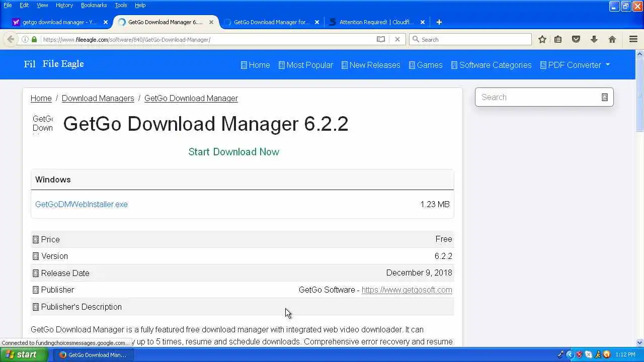The height and width of the screenshot is (362, 644).
Task: Click magnifier icon in browser search box
Action: click(x=416, y=39)
